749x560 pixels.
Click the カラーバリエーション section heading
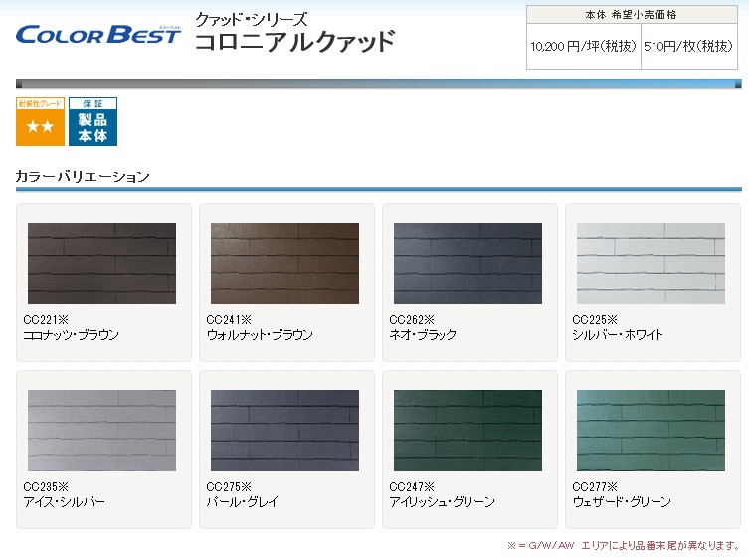[x=83, y=176]
